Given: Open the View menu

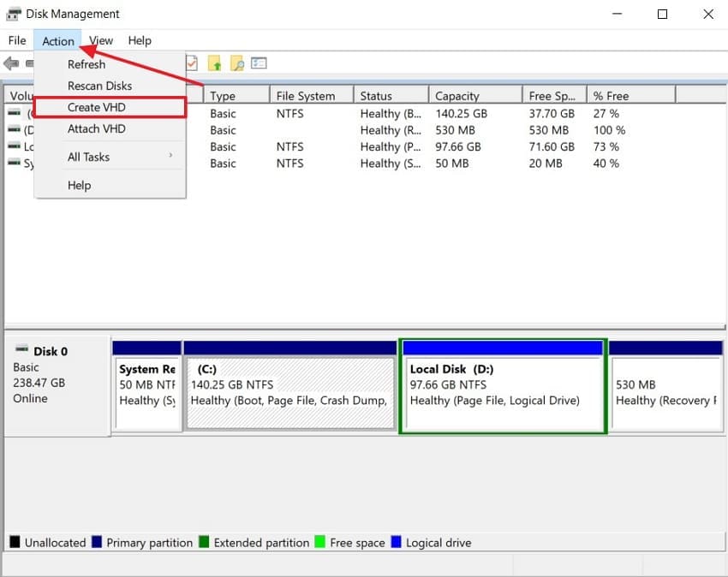Looking at the screenshot, I should click(101, 40).
